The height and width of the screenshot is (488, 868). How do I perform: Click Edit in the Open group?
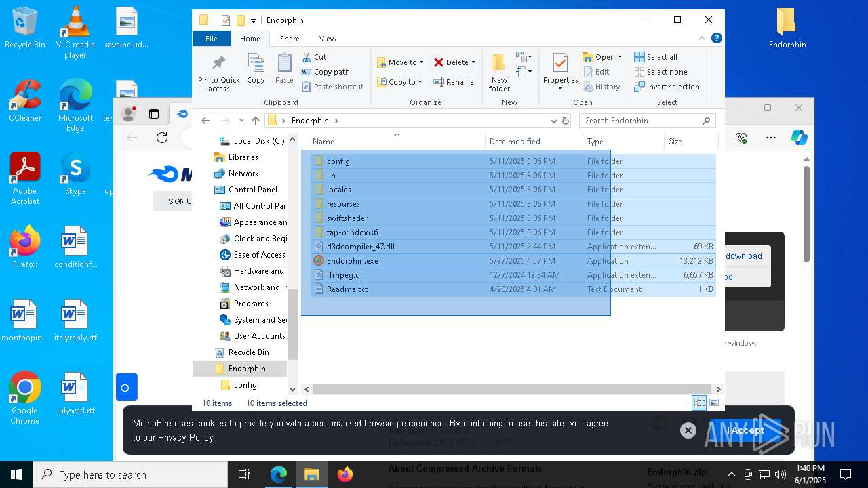tap(595, 72)
